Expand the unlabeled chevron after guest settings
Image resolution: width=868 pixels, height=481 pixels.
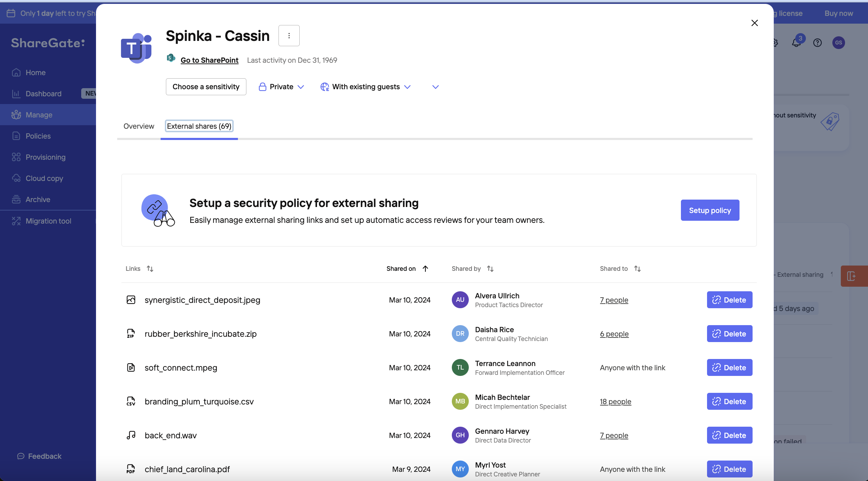(435, 87)
